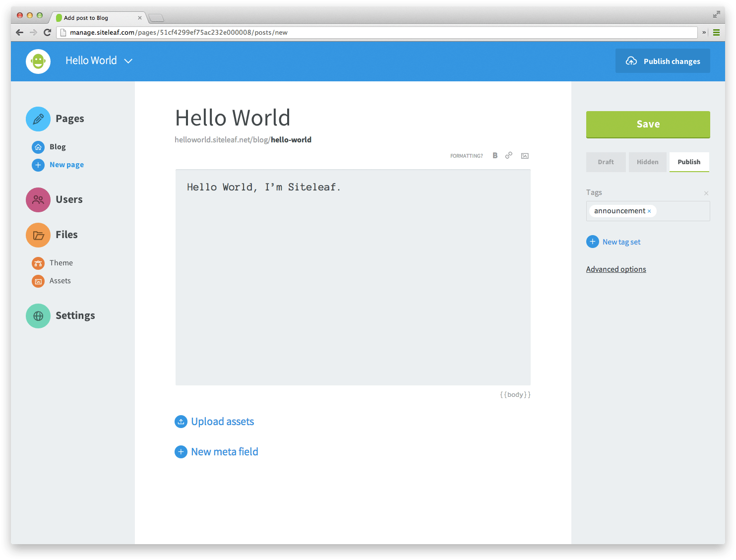Toggle fullscreen with window expand icon
736x560 pixels.
pyautogui.click(x=717, y=15)
